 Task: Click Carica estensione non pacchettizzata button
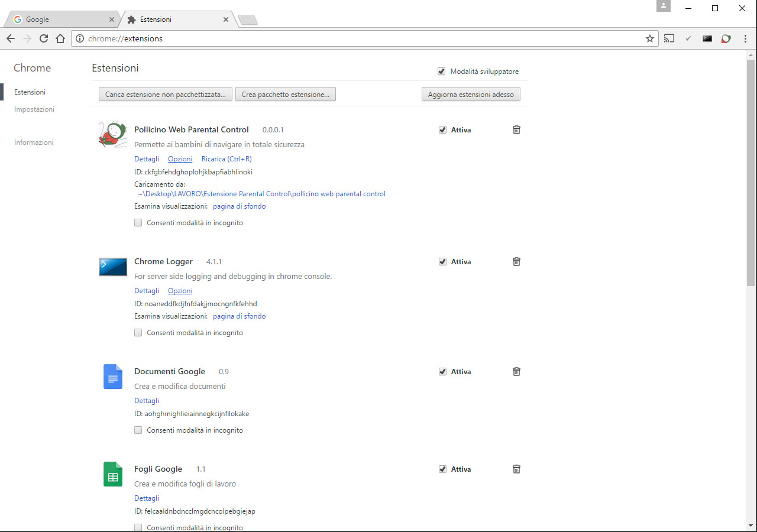(x=165, y=95)
